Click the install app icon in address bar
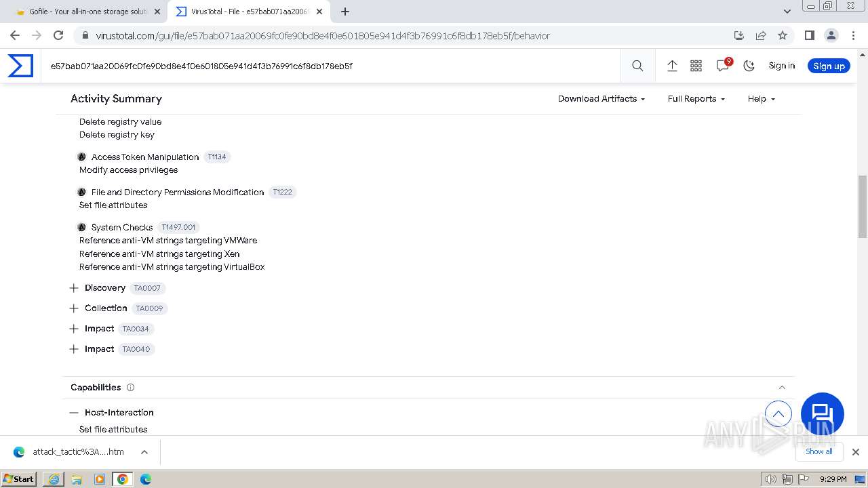Screen dimensions: 868x488 tap(739, 35)
